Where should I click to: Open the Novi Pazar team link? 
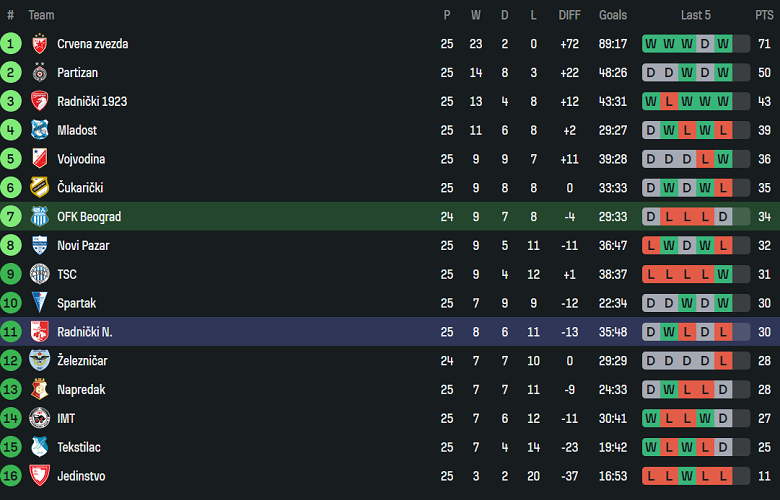pos(83,246)
